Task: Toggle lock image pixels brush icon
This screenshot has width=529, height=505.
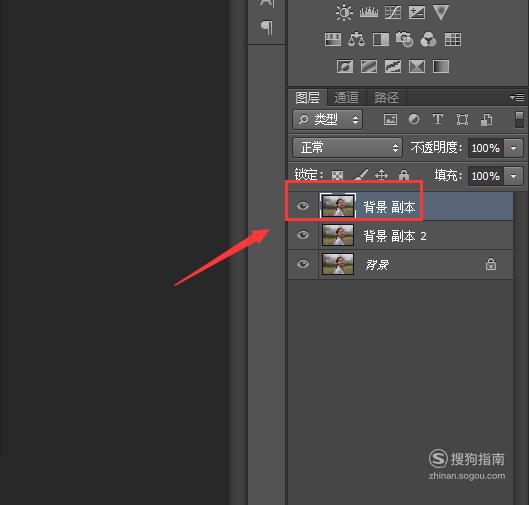Action: [x=360, y=175]
